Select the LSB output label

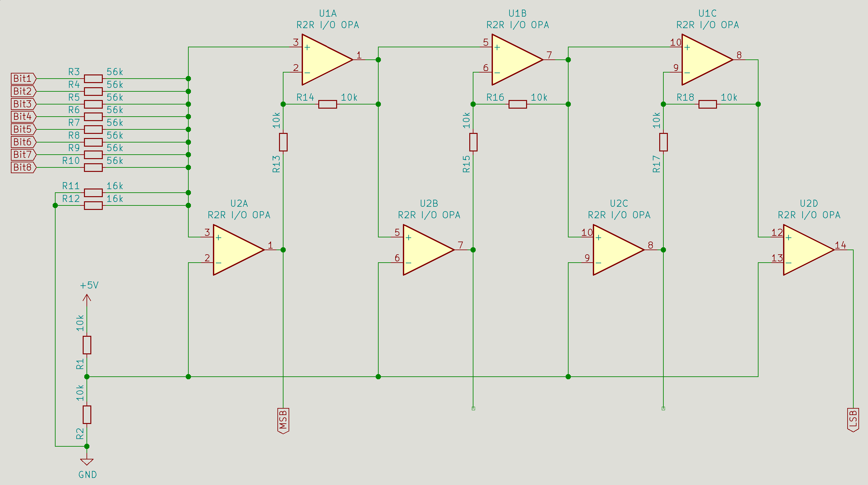853,420
